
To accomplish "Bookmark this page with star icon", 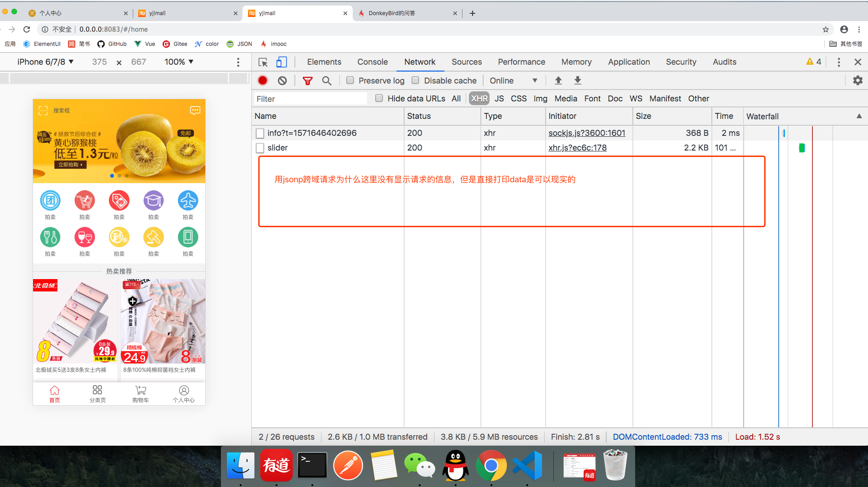I will (826, 29).
